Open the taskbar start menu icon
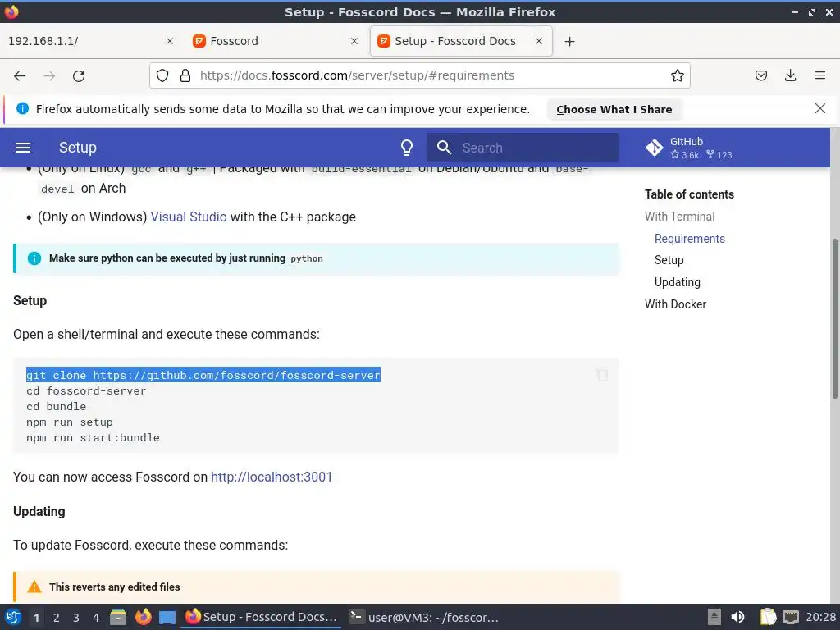Image resolution: width=840 pixels, height=630 pixels. 12,617
